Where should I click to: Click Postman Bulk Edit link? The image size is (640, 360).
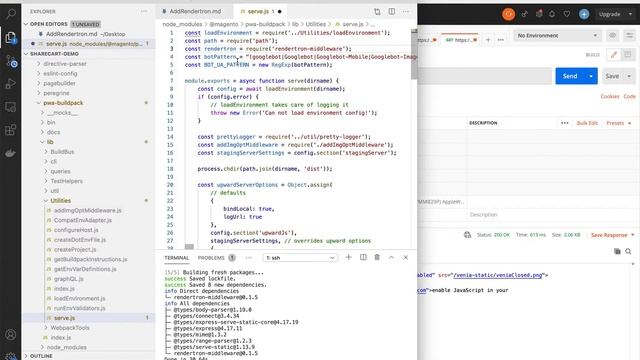(x=587, y=123)
